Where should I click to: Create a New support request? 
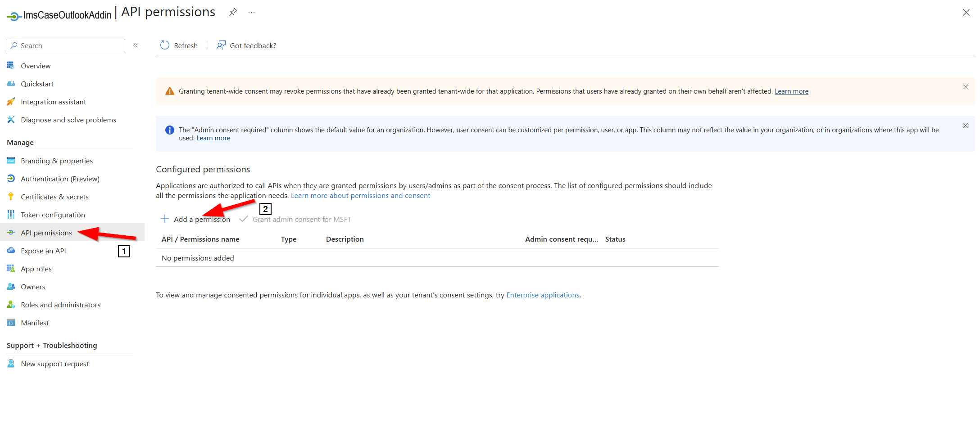(x=54, y=364)
